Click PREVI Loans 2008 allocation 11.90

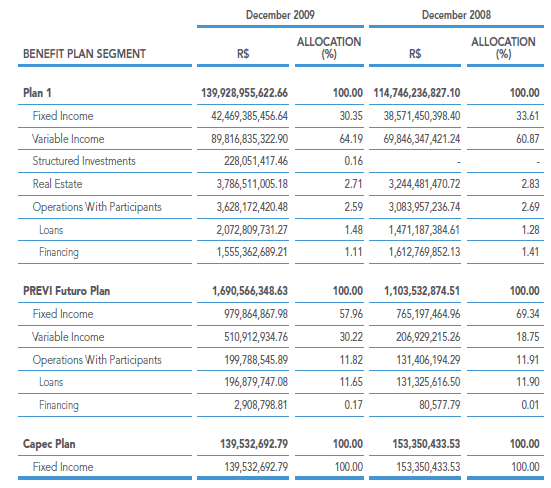click(527, 382)
